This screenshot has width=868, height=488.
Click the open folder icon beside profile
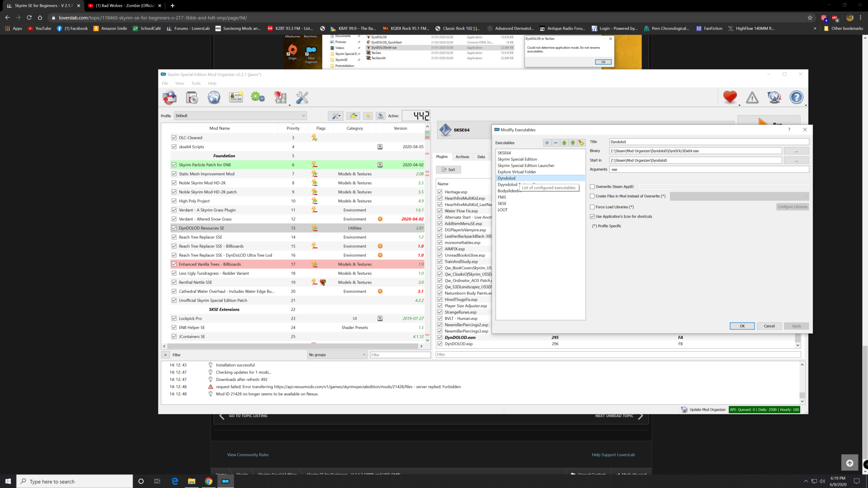[x=353, y=116]
